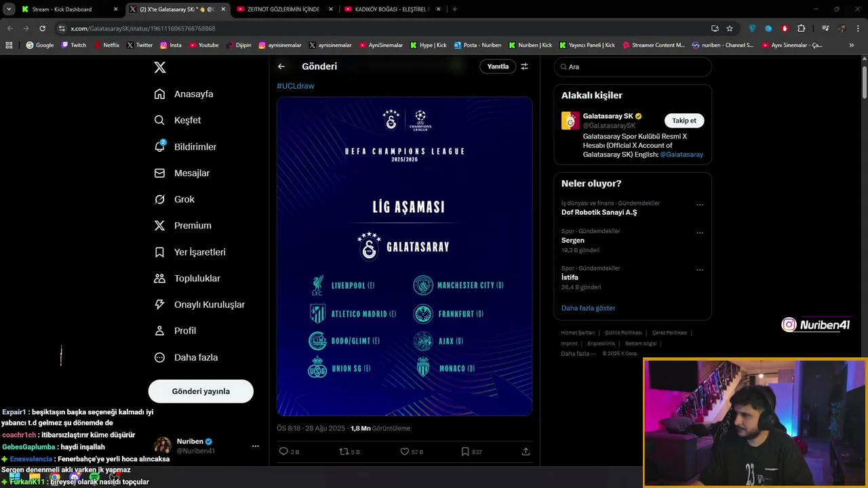Go back with the post header arrow

coord(281,66)
